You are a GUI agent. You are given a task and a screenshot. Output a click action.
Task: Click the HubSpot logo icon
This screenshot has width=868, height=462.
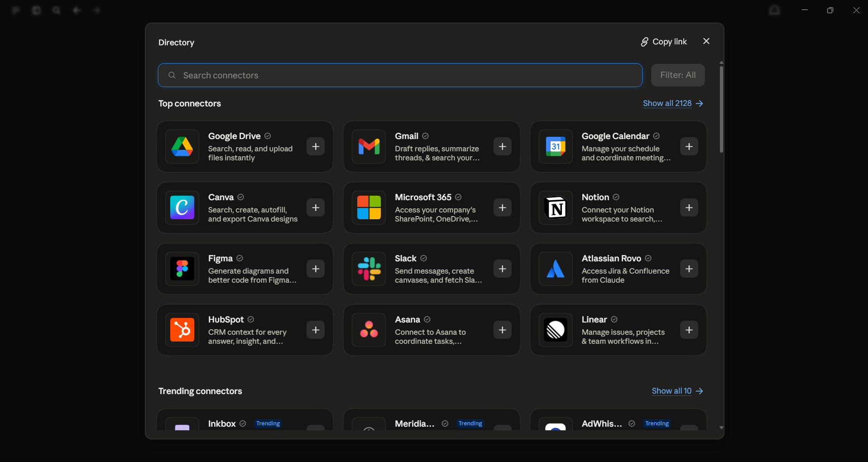(182, 330)
